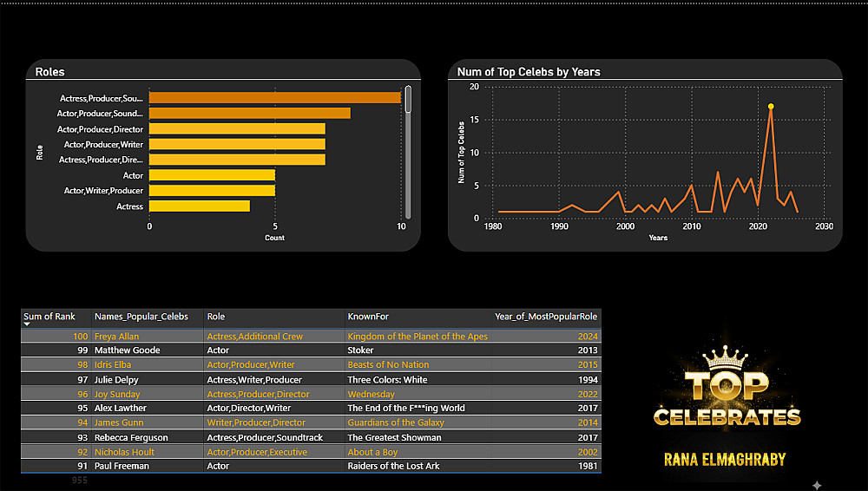
Task: Click the Num of Top Celebs by Years title
Action: [529, 72]
